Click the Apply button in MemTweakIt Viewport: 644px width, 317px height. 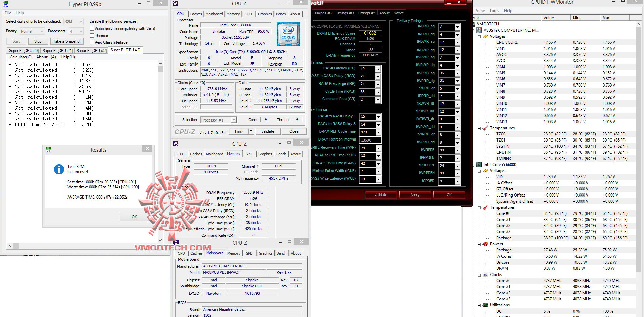415,195
